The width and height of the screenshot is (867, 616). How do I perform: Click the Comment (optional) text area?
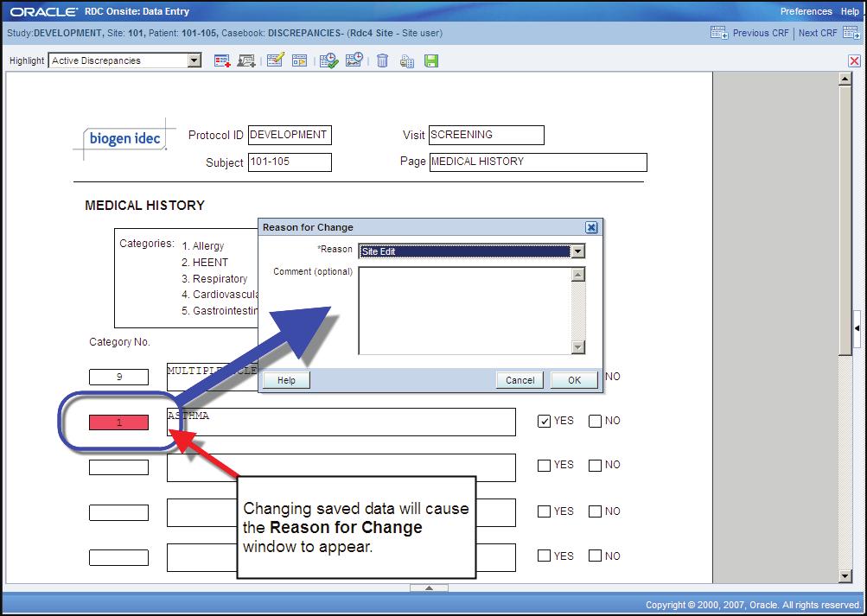point(464,310)
